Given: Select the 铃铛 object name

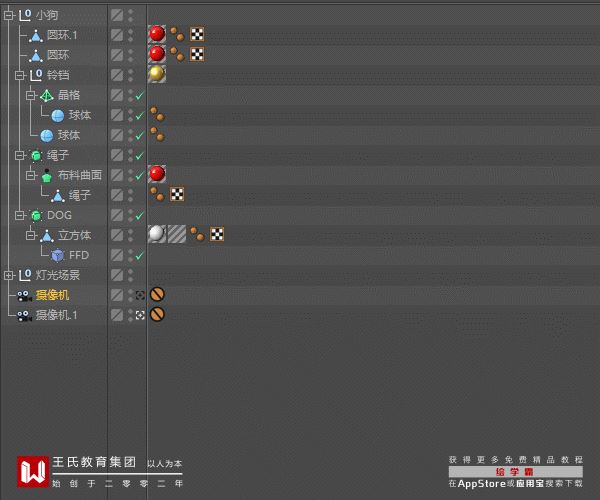Looking at the screenshot, I should (58, 75).
